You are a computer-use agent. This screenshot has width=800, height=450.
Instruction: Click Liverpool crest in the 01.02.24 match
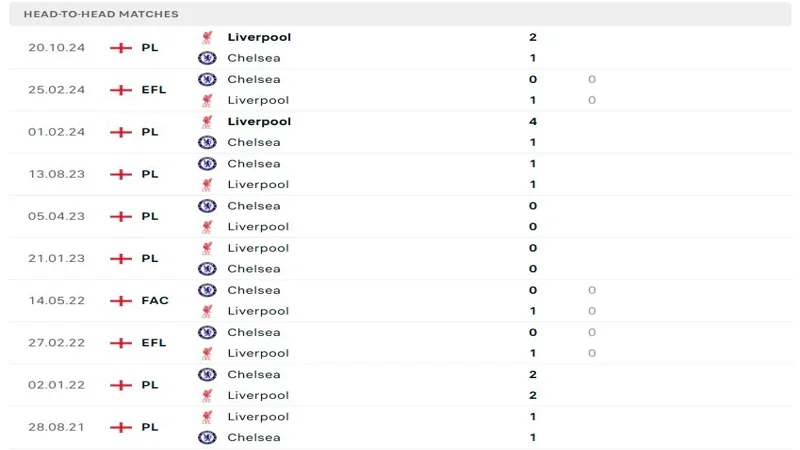pyautogui.click(x=207, y=121)
